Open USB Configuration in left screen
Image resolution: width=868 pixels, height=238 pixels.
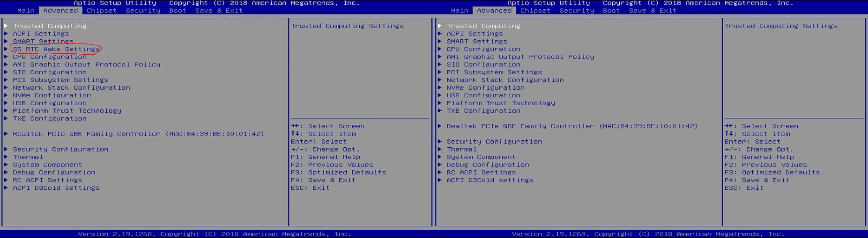click(50, 103)
